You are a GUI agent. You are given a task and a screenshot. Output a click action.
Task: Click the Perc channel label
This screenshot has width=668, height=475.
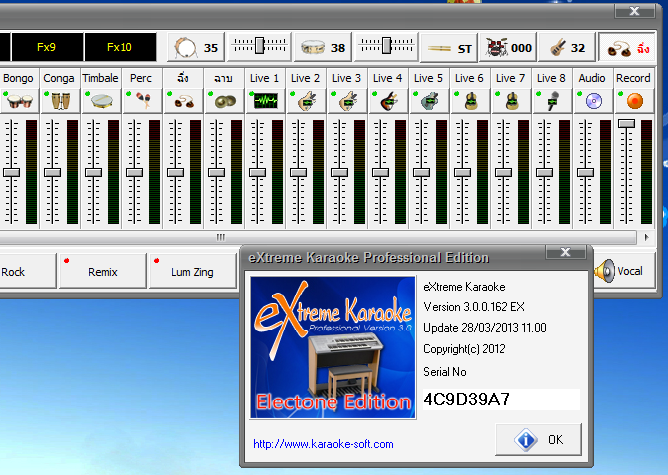[x=141, y=78]
